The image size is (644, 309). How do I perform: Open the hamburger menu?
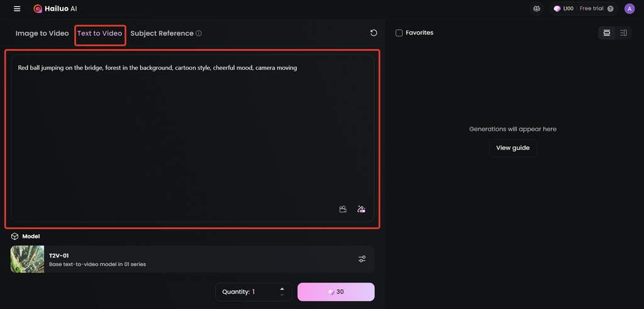[x=17, y=9]
